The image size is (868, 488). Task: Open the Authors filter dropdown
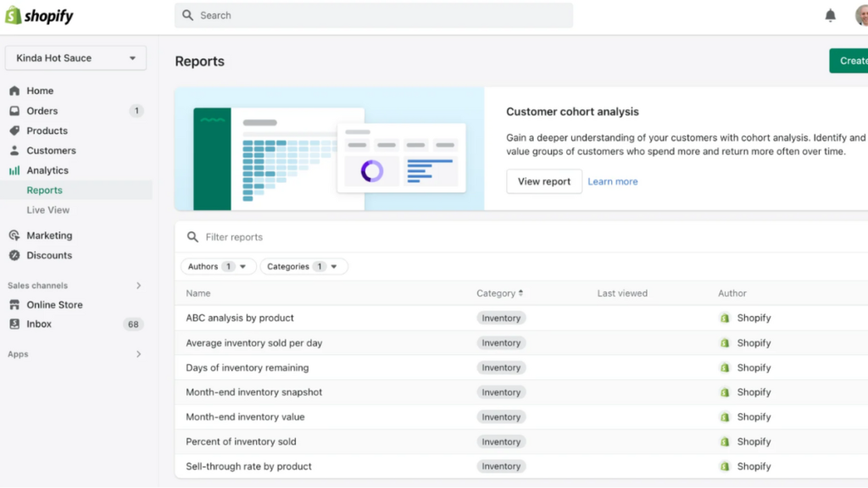(x=218, y=266)
